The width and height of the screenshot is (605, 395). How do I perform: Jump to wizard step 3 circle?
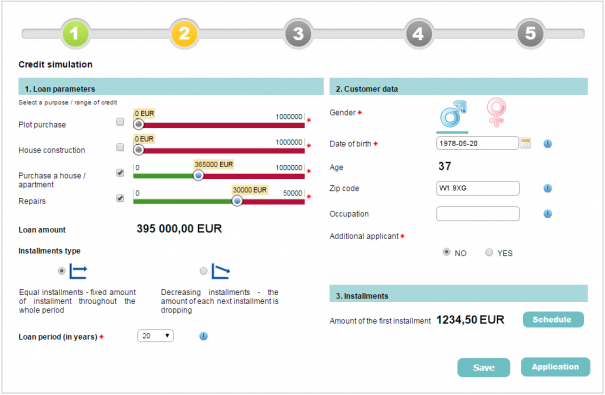[x=298, y=34]
